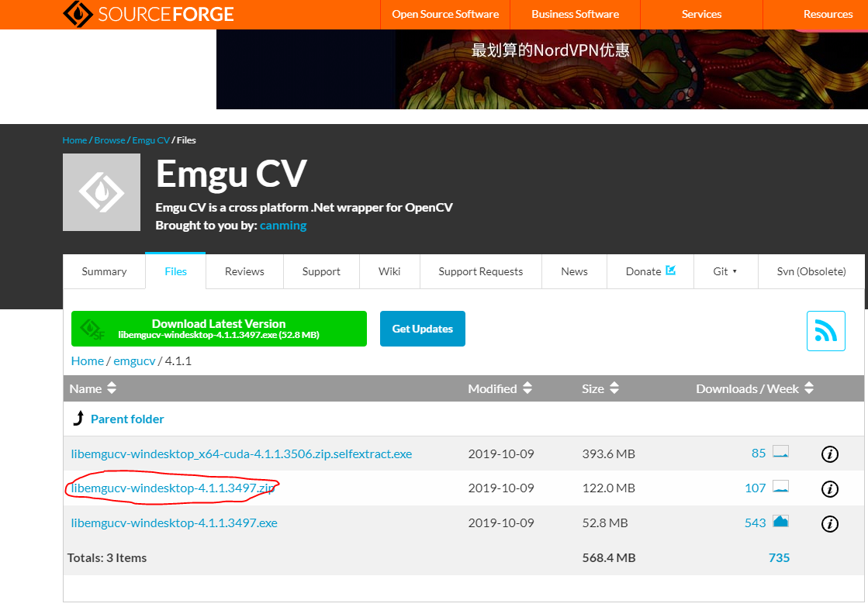The image size is (868, 607).
Task: View weekly download chart for the zip file
Action: click(779, 488)
